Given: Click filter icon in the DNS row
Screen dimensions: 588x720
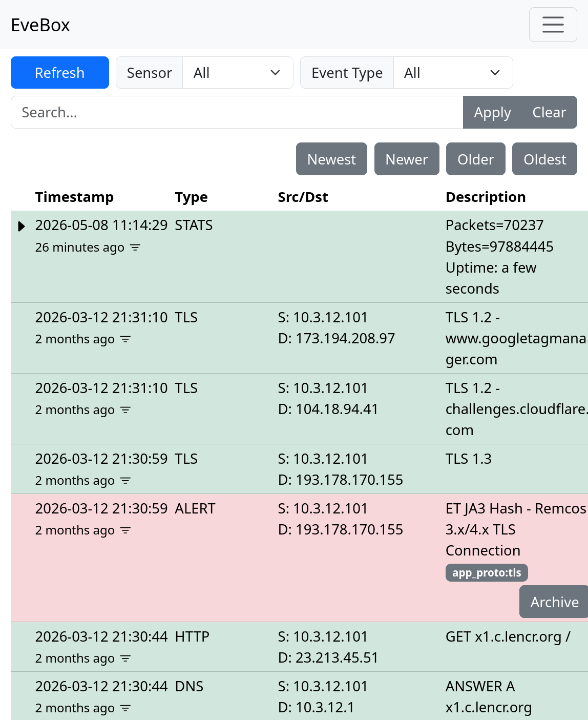Looking at the screenshot, I should click(125, 708).
